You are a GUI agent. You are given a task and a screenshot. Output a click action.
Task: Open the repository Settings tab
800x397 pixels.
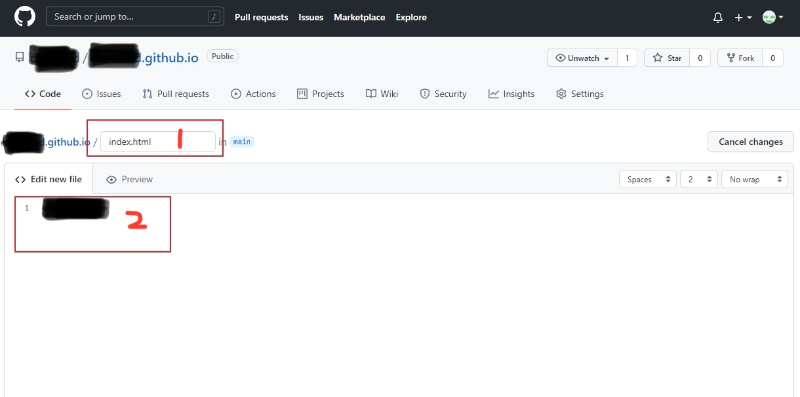580,94
